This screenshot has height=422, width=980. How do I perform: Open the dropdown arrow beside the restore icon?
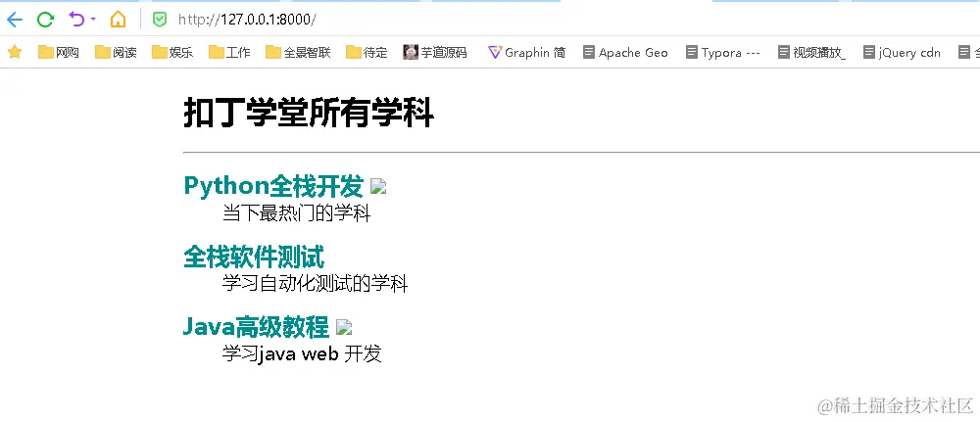pyautogui.click(x=93, y=20)
